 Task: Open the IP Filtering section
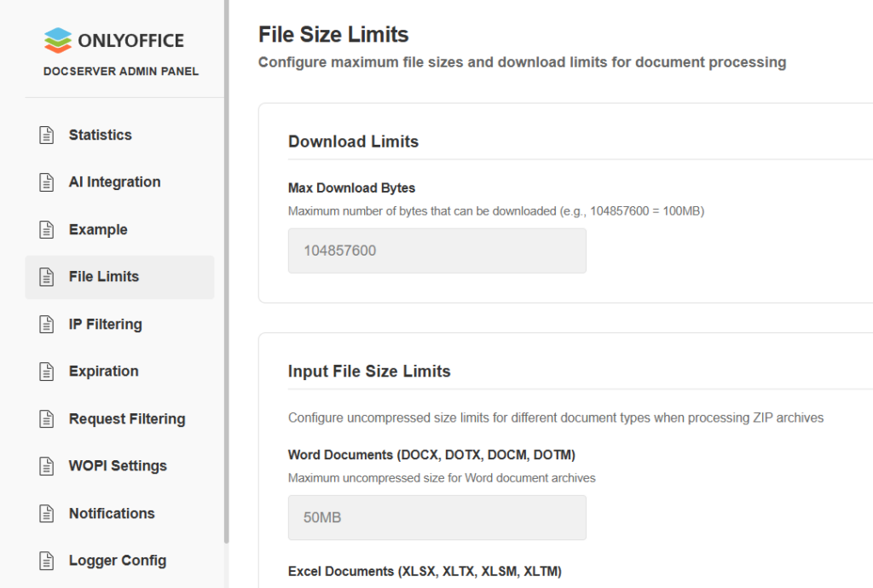pyautogui.click(x=105, y=325)
